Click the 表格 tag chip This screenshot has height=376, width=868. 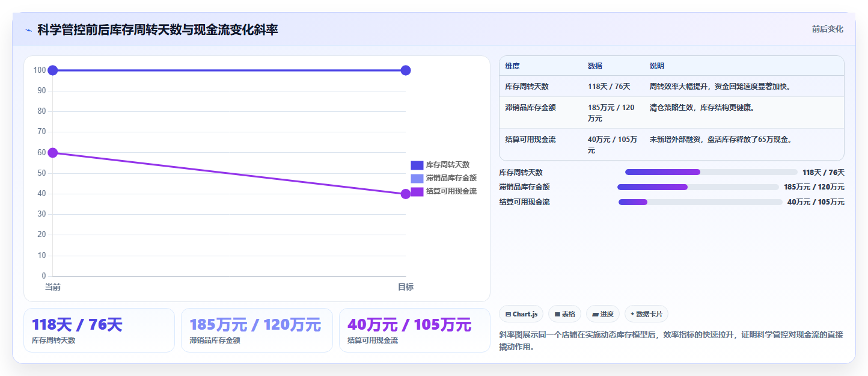[x=564, y=314]
